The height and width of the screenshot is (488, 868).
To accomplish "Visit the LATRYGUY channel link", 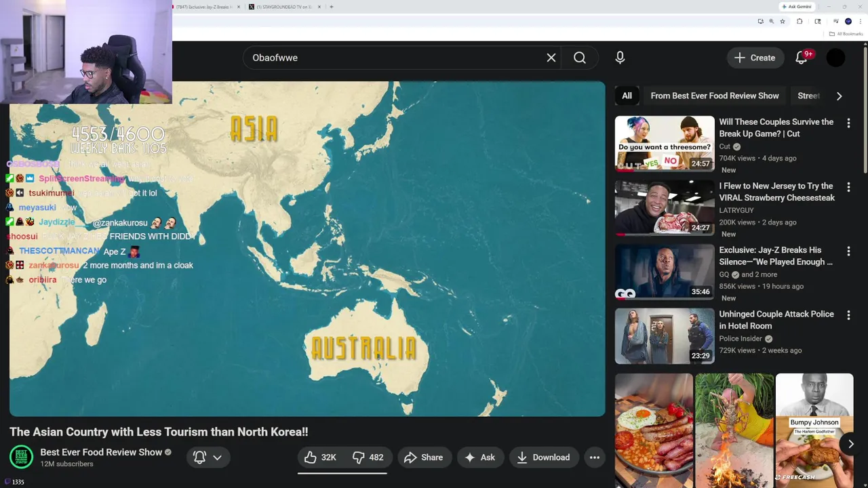I will (x=736, y=211).
